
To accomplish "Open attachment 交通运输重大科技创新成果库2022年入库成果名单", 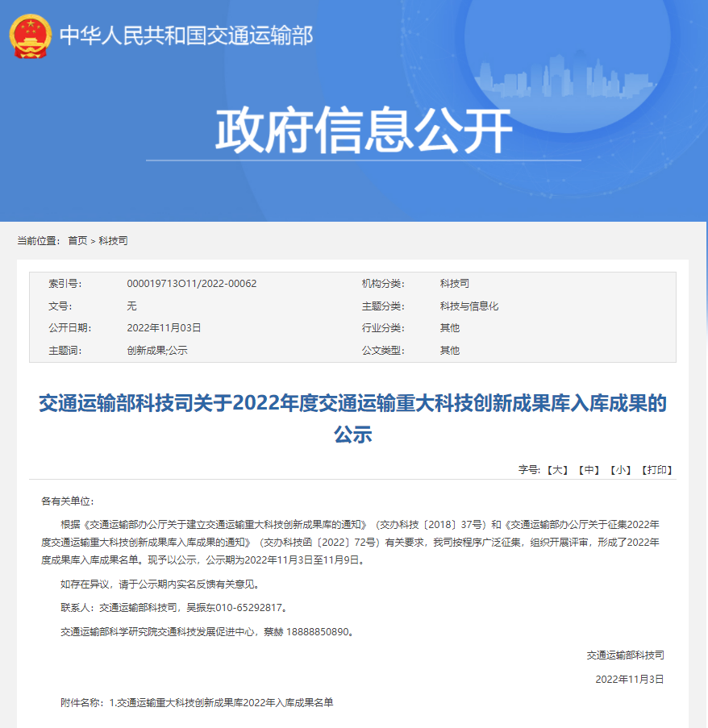I will point(226,702).
